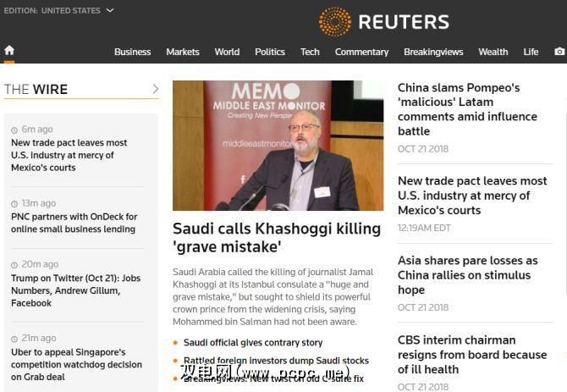Open the Commentary navigation item
This screenshot has height=392, width=567.
[x=361, y=52]
